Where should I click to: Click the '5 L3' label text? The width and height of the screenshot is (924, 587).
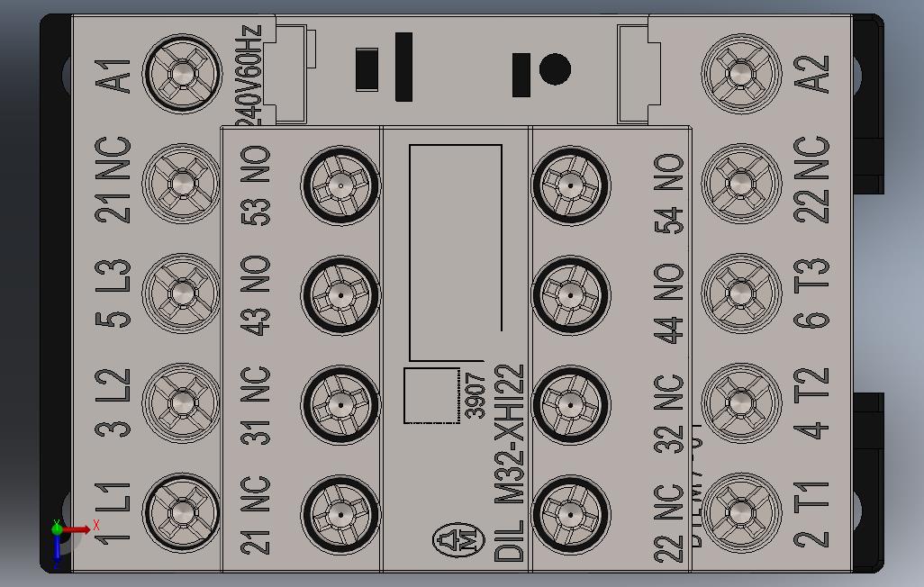(x=113, y=293)
